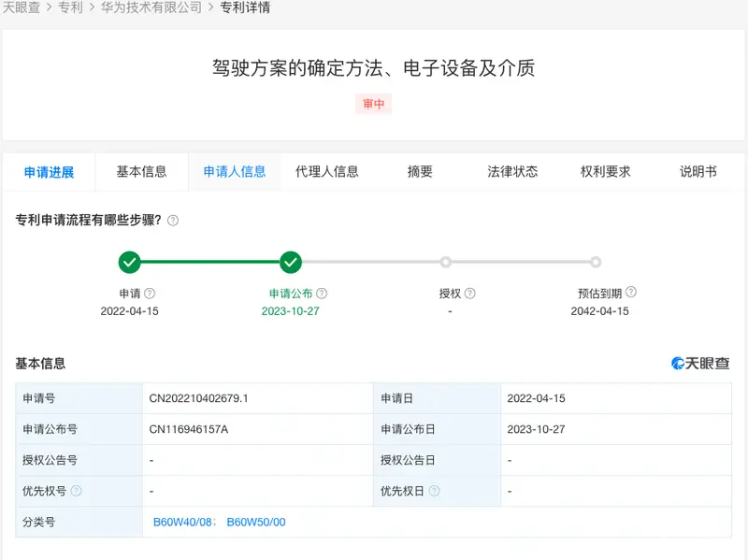Click the 授权公告号 label cell
This screenshot has width=748, height=560.
[x=79, y=460]
